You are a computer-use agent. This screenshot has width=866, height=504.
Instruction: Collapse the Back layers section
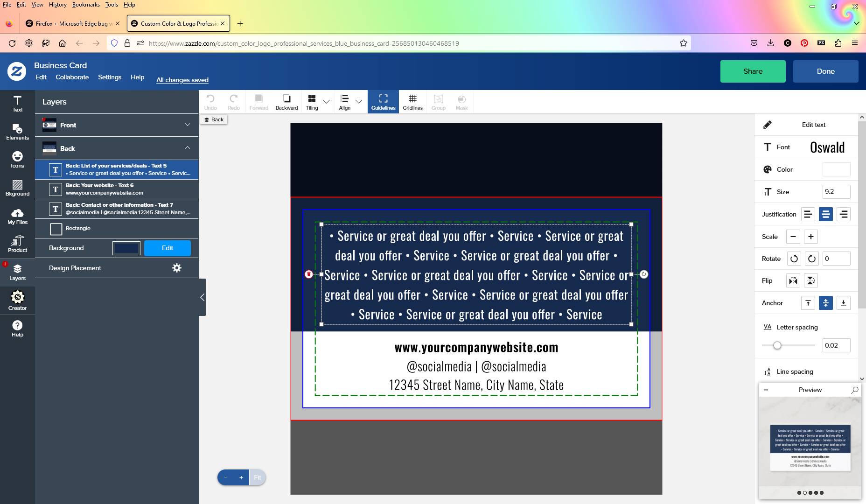pos(188,148)
